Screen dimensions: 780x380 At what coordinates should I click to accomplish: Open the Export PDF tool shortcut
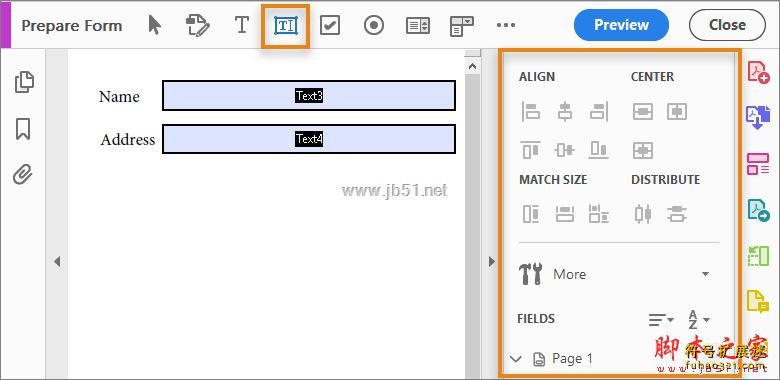(x=758, y=117)
